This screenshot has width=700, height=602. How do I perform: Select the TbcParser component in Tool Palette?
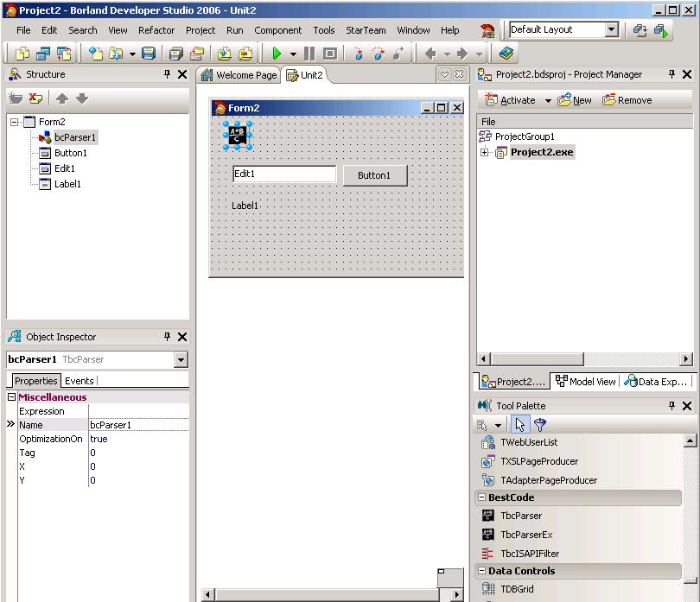[x=521, y=516]
